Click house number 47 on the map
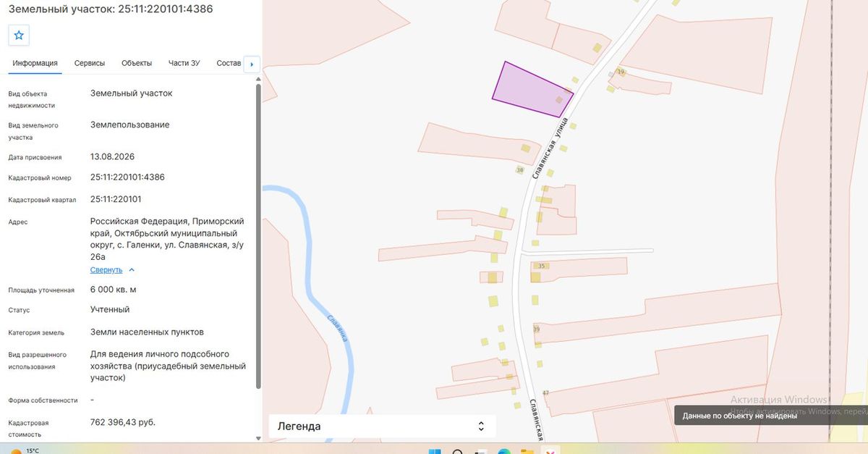This screenshot has height=454, width=868. (545, 393)
